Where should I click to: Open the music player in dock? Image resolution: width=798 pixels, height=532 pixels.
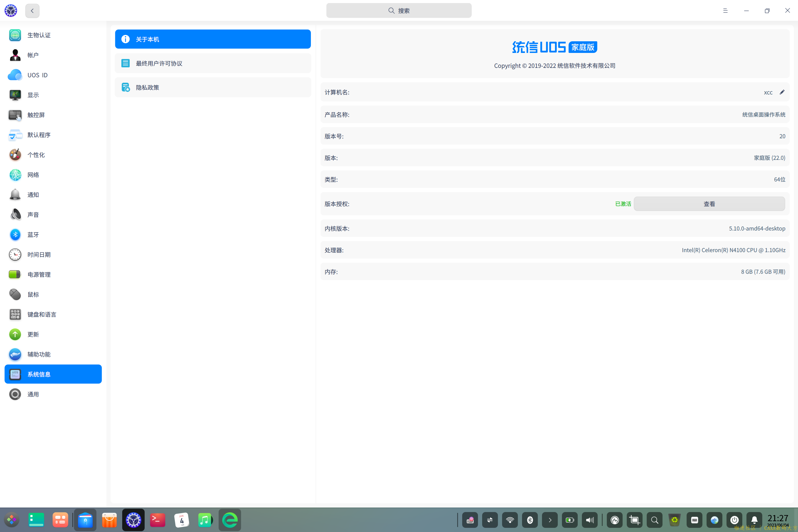pyautogui.click(x=205, y=520)
